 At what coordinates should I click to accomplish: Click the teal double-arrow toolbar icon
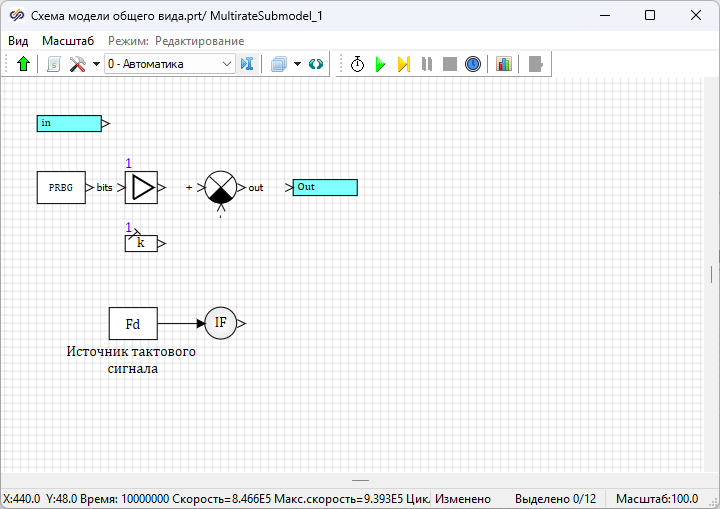coord(316,64)
